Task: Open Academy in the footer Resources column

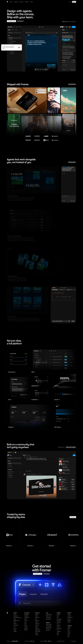Action: 37,614
